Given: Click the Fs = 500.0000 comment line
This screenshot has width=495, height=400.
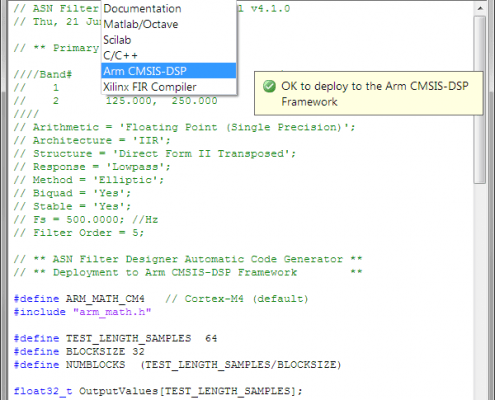Looking at the screenshot, I should [x=86, y=220].
